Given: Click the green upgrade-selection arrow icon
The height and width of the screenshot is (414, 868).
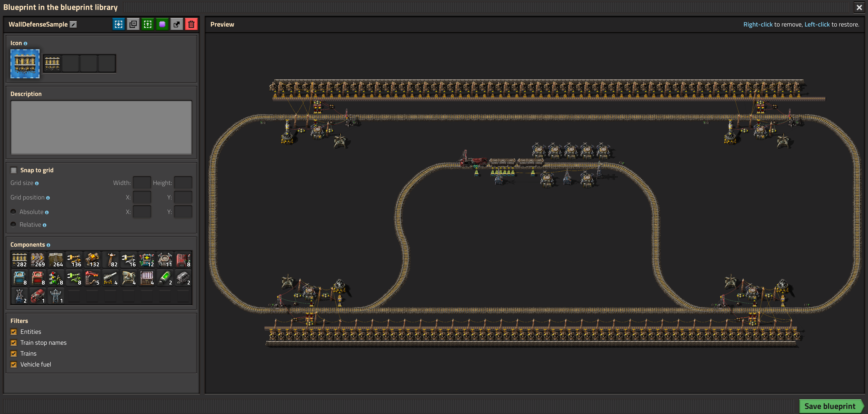Looking at the screenshot, I should [148, 24].
